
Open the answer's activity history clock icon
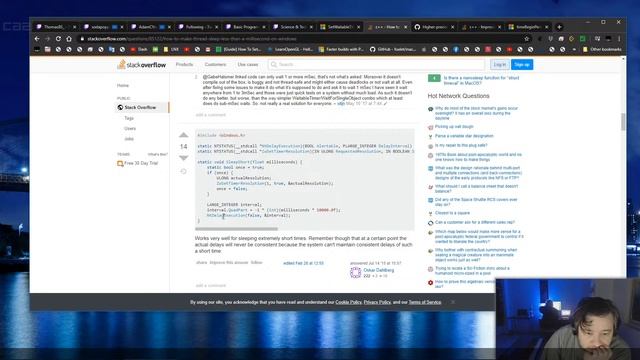pyautogui.click(x=184, y=171)
